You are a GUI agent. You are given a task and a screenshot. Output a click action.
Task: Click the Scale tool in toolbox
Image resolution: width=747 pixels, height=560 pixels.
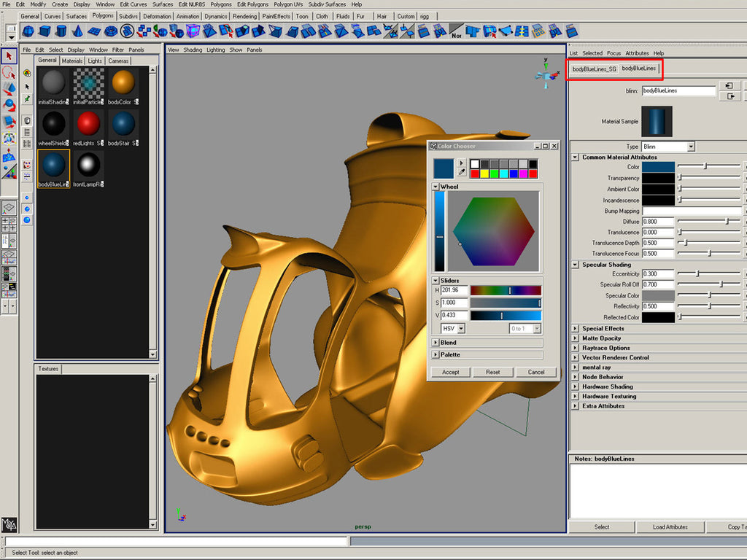pyautogui.click(x=9, y=121)
